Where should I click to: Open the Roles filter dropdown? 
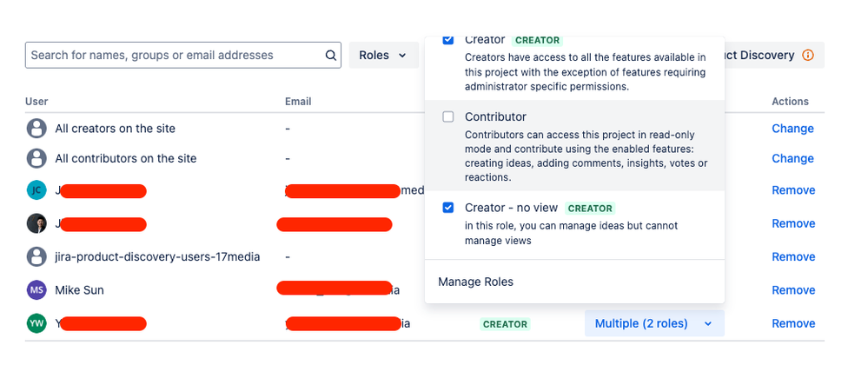pos(383,56)
